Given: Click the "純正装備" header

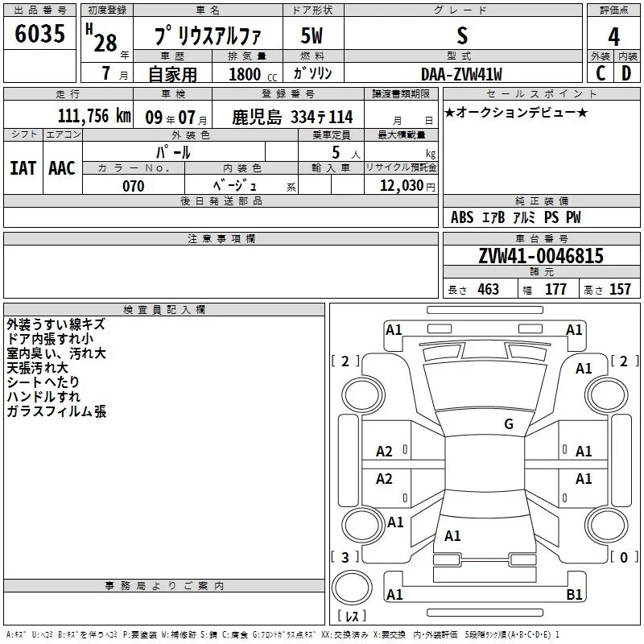Looking at the screenshot, I should (x=542, y=200).
